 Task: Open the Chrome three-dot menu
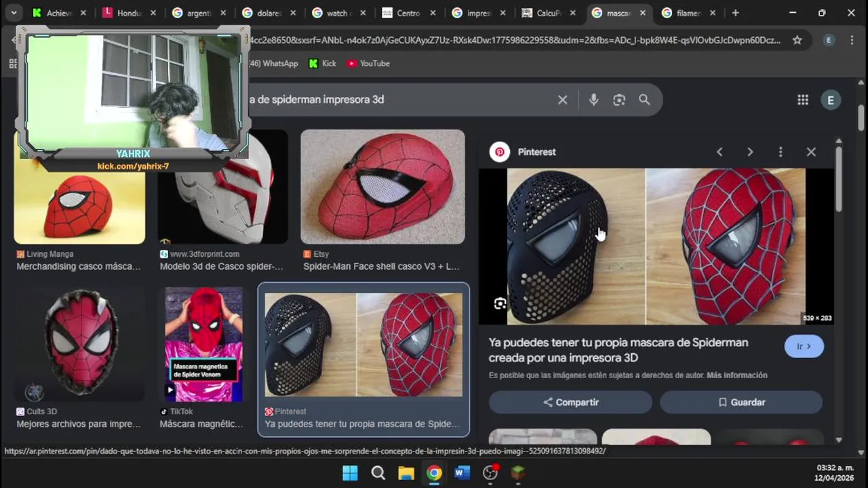pyautogui.click(x=852, y=40)
